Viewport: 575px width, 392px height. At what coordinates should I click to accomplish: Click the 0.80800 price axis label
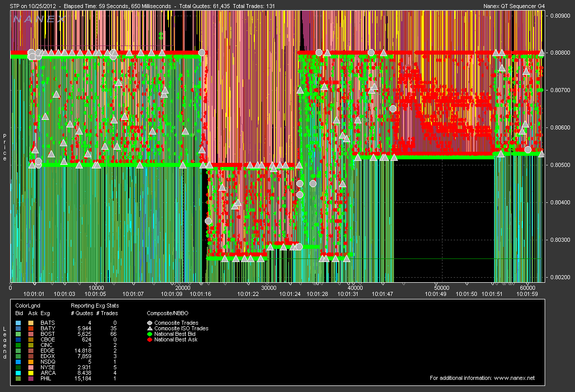(x=560, y=53)
